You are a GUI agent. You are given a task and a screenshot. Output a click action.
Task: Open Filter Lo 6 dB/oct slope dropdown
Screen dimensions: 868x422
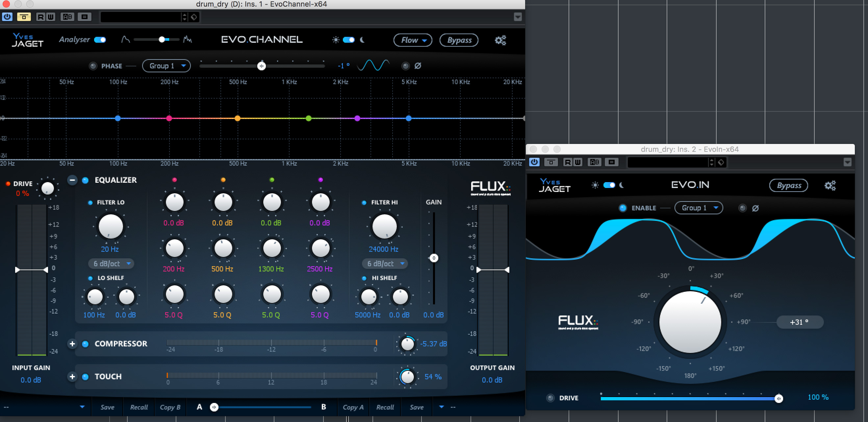tap(111, 264)
